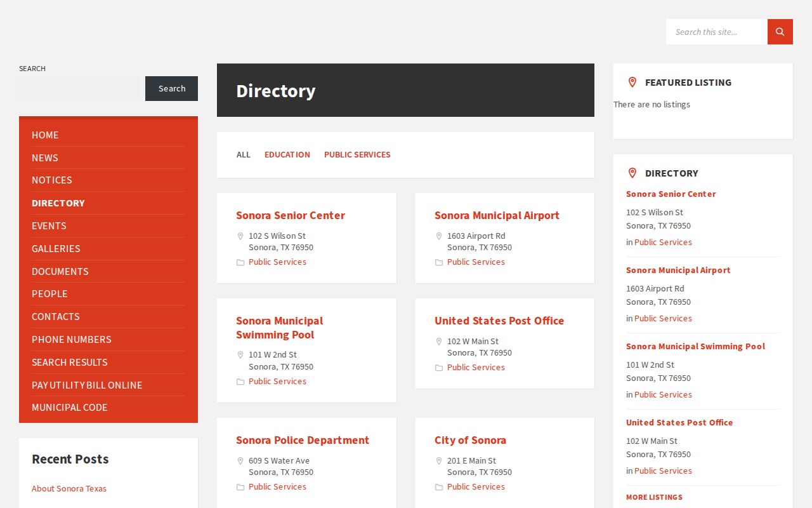Click folder icon in Municipal Swimming Pool card
812x508 pixels.
[240, 382]
